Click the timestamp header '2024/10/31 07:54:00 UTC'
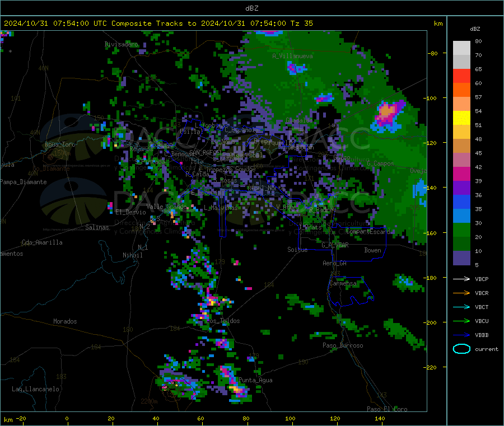Image resolution: width=504 pixels, height=426 pixels. pos(55,24)
